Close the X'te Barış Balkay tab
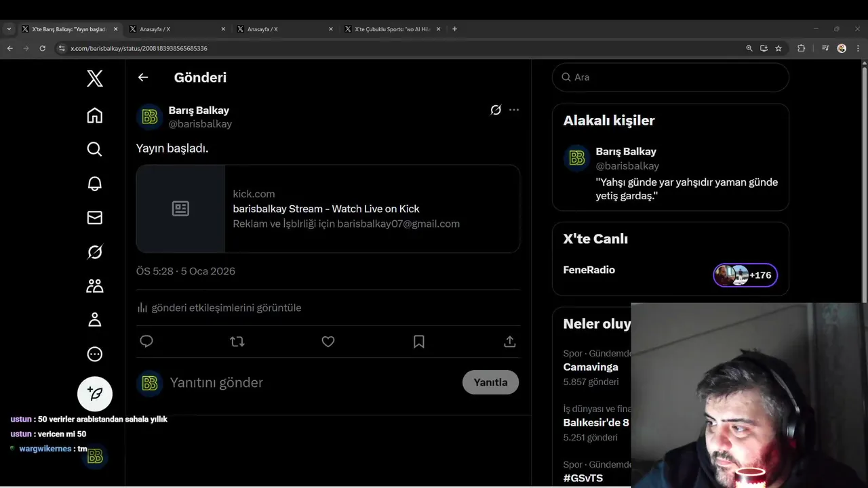 [115, 29]
